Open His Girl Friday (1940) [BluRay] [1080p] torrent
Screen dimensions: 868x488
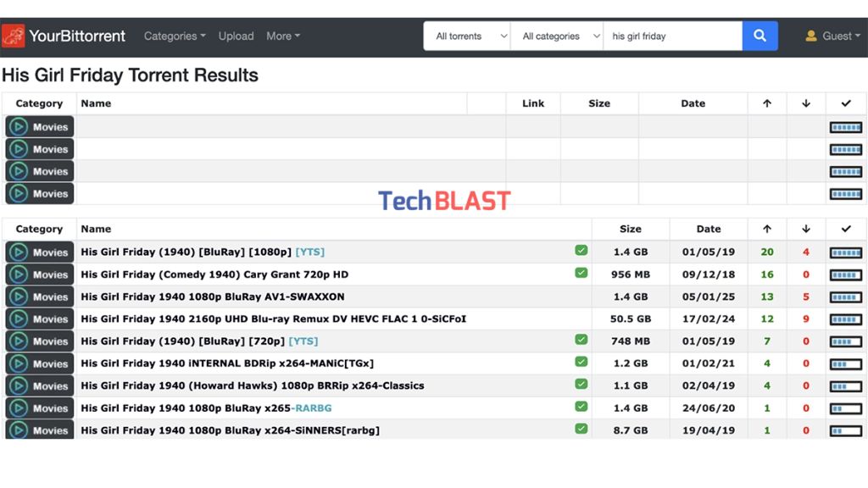[203, 252]
